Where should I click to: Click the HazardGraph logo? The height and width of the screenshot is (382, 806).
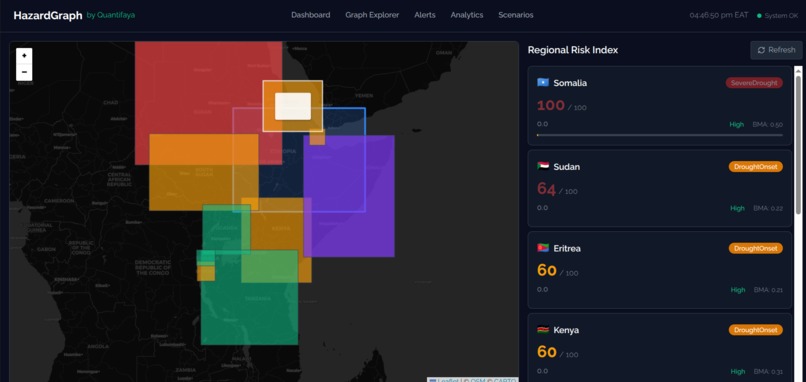point(48,15)
